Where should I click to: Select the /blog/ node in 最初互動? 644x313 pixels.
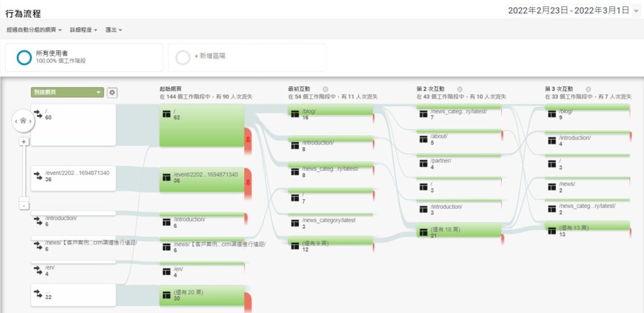(330, 113)
